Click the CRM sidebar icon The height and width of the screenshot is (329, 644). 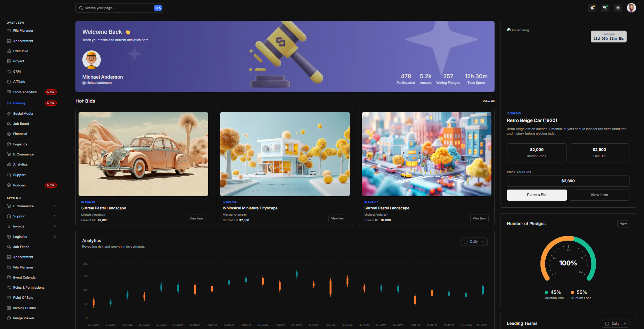point(9,72)
